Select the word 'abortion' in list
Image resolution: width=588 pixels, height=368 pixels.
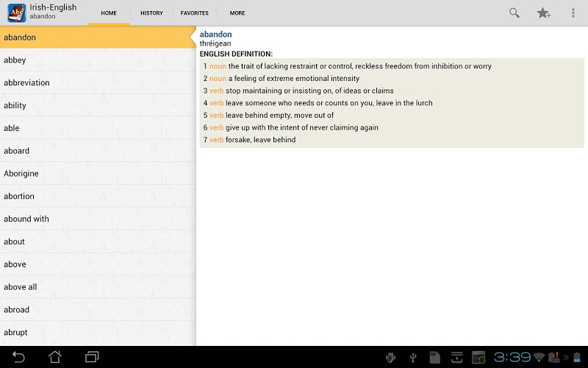[x=98, y=196]
